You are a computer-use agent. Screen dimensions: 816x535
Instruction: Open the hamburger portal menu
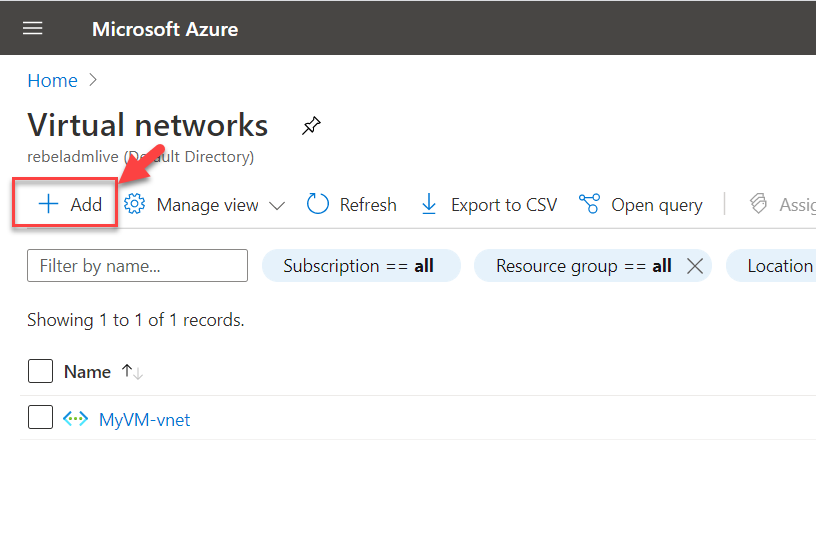point(32,28)
